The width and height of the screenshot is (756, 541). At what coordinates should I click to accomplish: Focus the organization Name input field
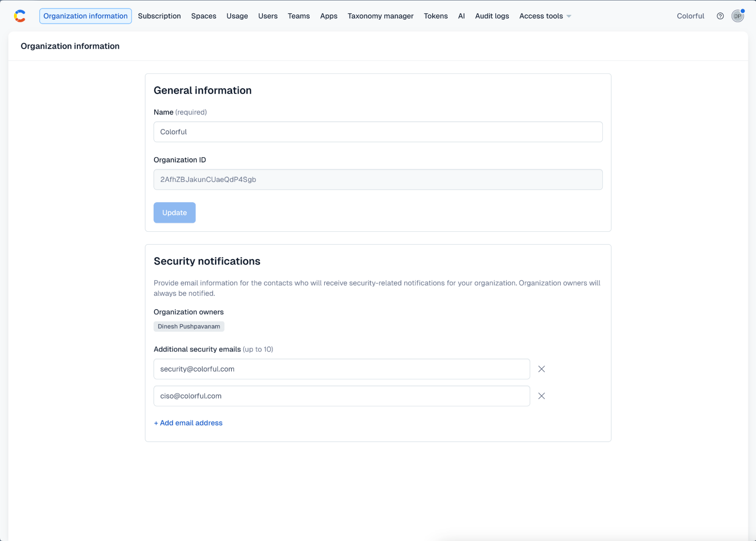coord(377,132)
